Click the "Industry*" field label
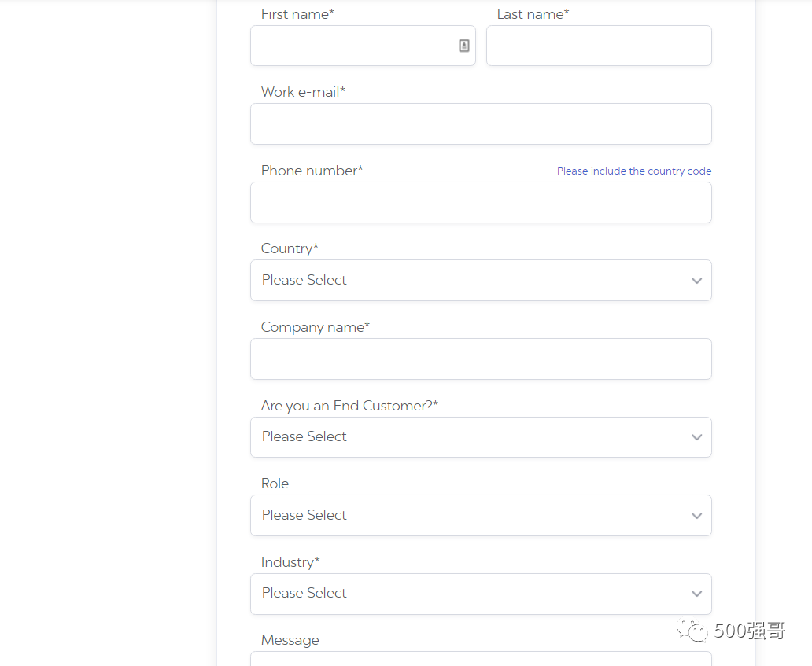The image size is (812, 666). (290, 562)
